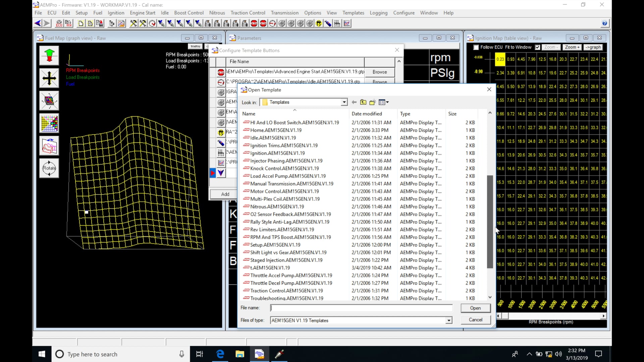Click the file list vertical scrollbar

490,221
